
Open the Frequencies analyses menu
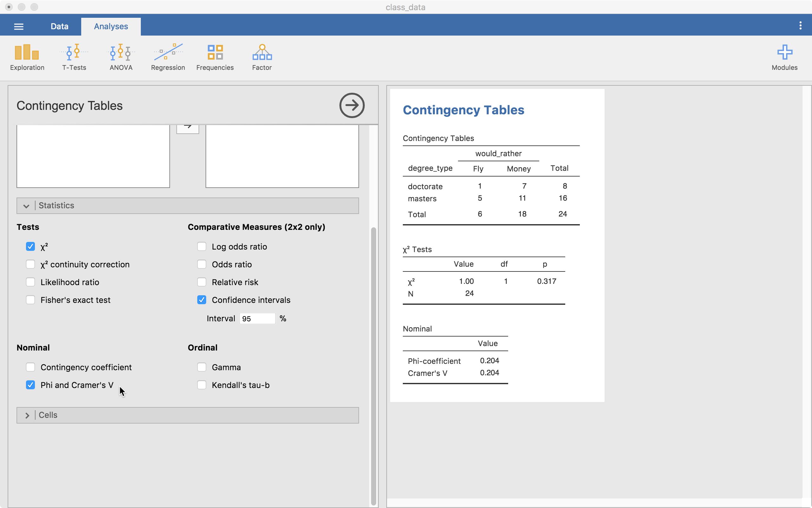point(215,57)
